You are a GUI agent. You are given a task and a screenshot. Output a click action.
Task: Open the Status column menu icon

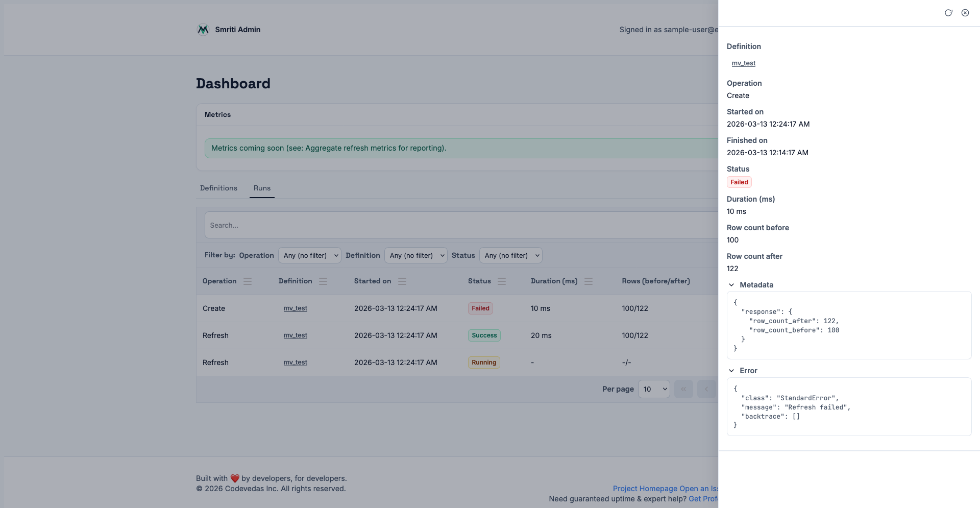click(502, 281)
